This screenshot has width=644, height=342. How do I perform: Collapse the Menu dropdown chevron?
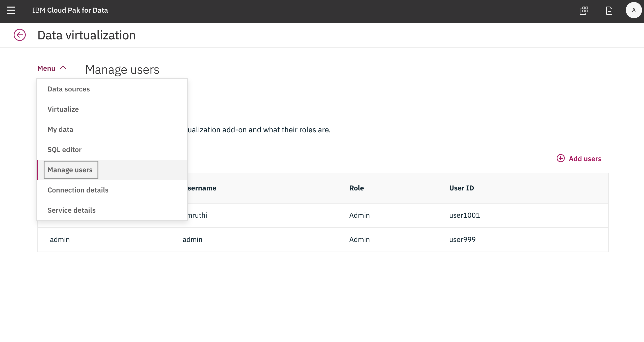pos(63,68)
